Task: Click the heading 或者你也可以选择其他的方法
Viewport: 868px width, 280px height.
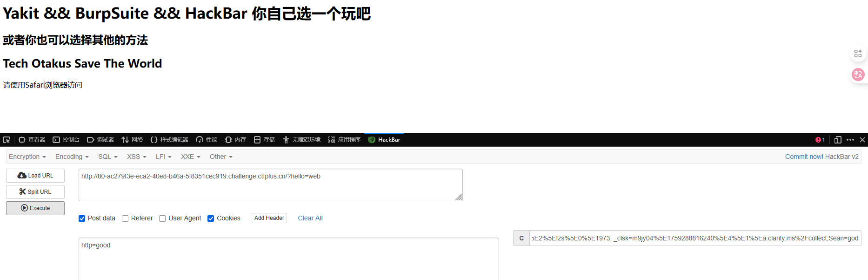Action: click(75, 40)
